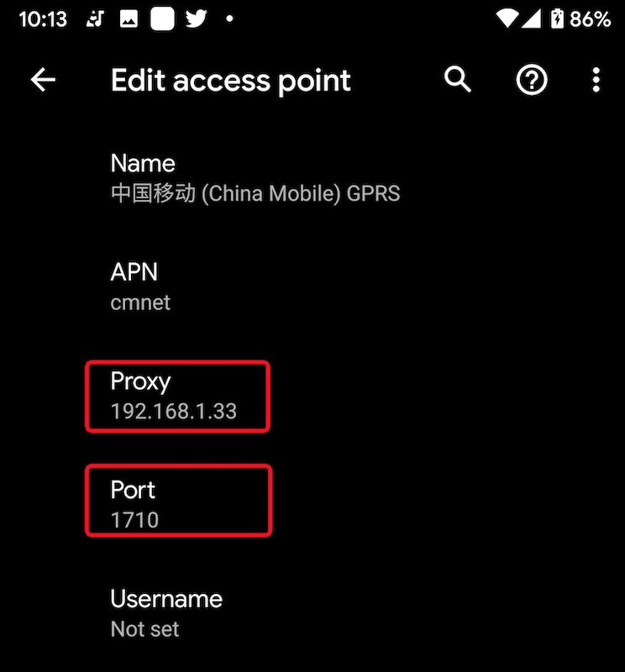The width and height of the screenshot is (625, 672).
Task: Tap the TikTok note status icon
Action: pyautogui.click(x=95, y=19)
